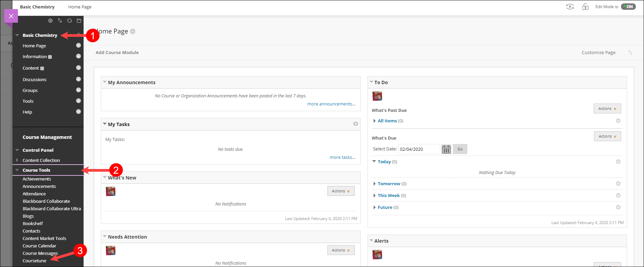
Task: Open the Discussions menu item options
Action: pyautogui.click(x=79, y=79)
